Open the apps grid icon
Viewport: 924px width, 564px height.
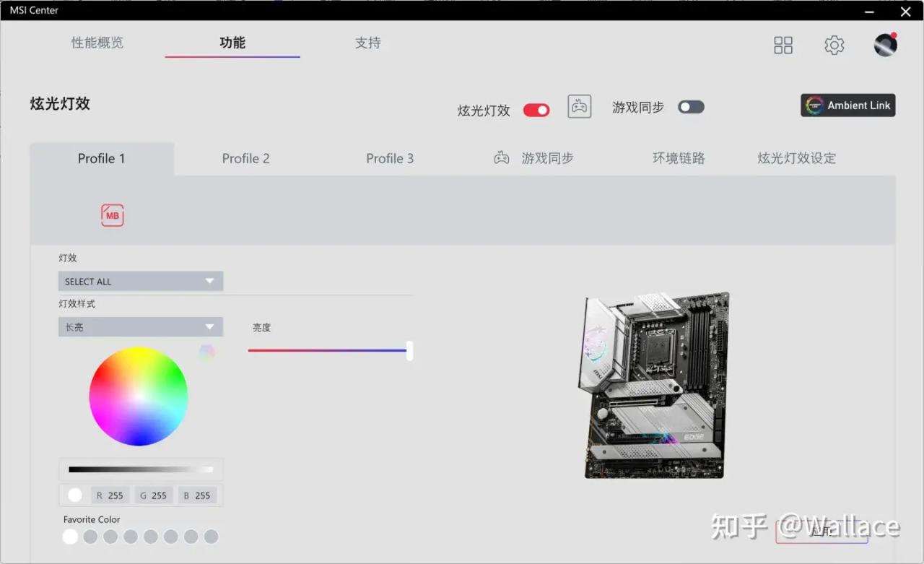[x=783, y=45]
